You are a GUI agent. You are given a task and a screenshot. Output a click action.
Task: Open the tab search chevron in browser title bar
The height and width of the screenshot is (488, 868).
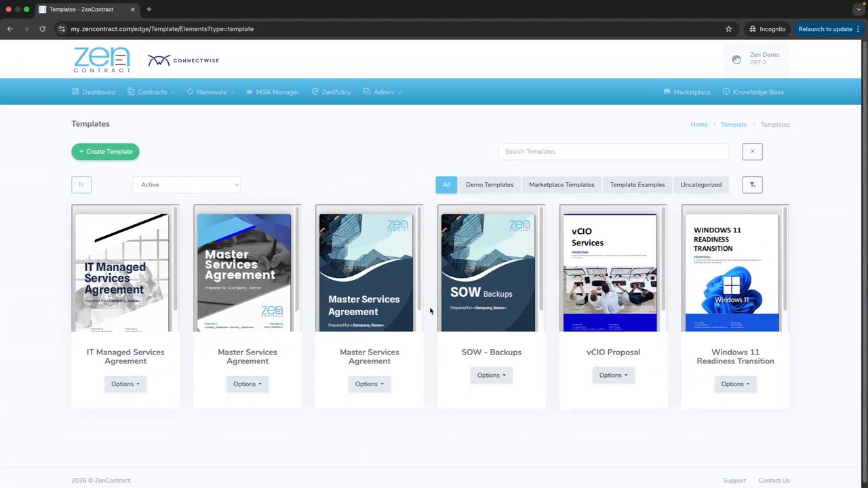coord(859,9)
